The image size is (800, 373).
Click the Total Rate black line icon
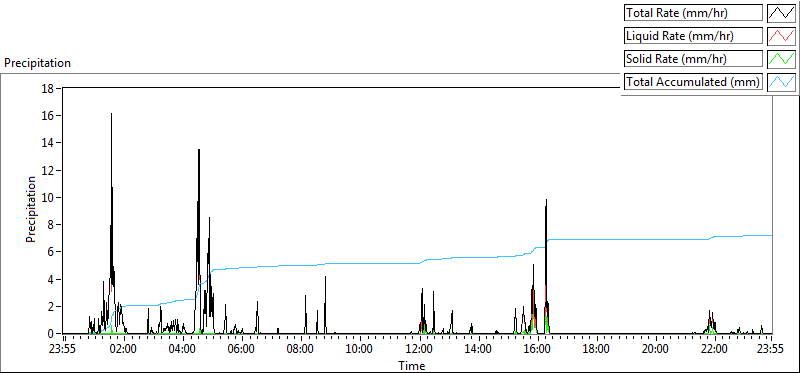(781, 13)
